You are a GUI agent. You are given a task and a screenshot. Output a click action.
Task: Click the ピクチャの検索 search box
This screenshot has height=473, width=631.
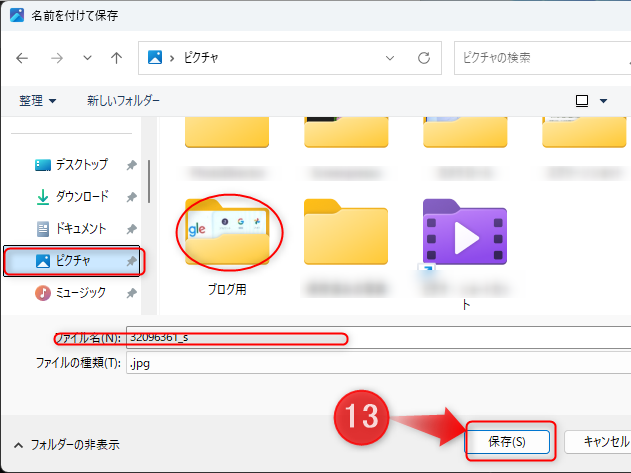tap(540, 58)
